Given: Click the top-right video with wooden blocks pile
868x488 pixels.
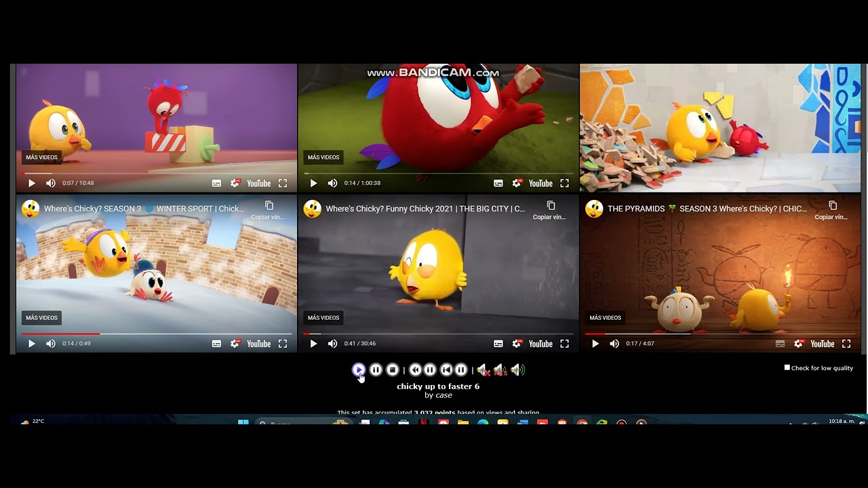Looking at the screenshot, I should (720, 127).
